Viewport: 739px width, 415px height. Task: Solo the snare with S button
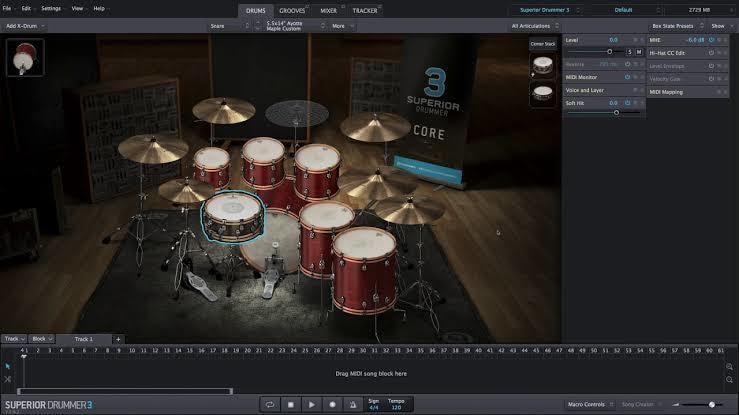point(629,52)
